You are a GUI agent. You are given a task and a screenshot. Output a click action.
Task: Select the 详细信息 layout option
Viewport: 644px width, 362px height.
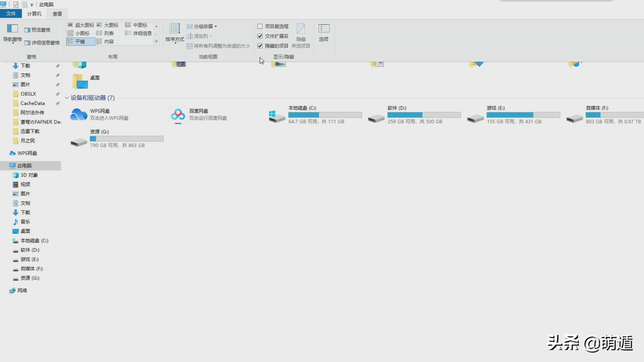pos(139,33)
